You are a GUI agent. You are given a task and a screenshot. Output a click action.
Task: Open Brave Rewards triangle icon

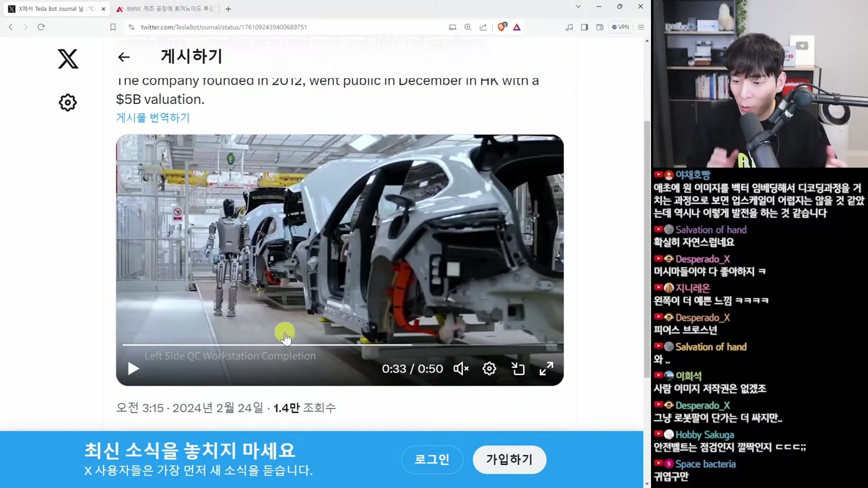tap(517, 27)
